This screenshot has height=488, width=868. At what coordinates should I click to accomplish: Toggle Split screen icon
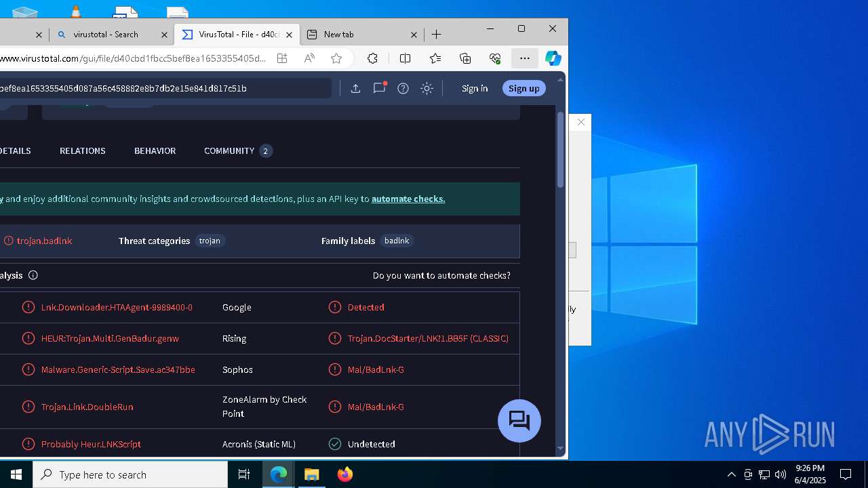[x=406, y=58]
